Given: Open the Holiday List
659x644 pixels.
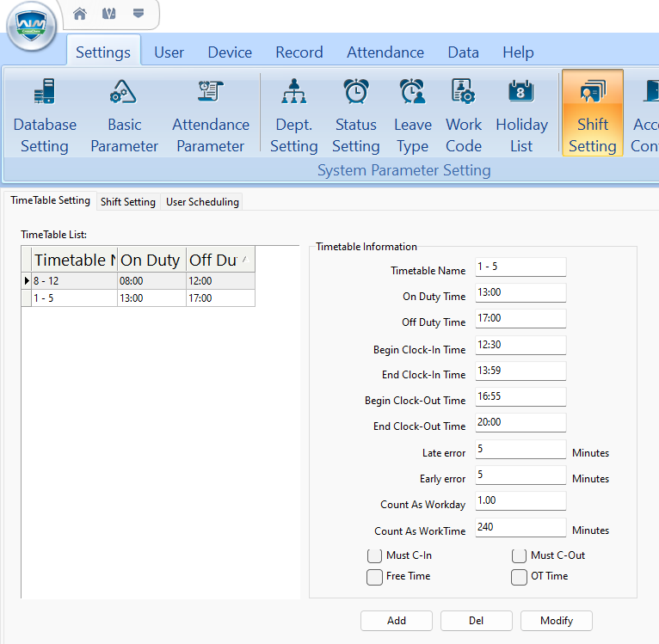Looking at the screenshot, I should [521, 114].
